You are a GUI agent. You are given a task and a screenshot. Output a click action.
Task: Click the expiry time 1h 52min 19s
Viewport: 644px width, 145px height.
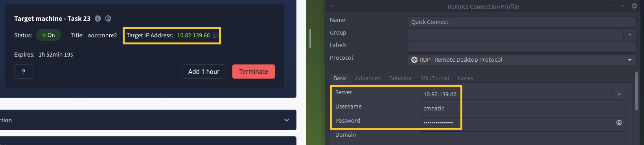coord(56,55)
